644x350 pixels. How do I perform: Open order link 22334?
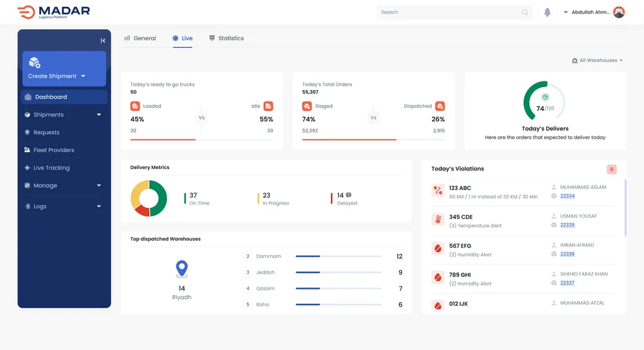coord(567,196)
